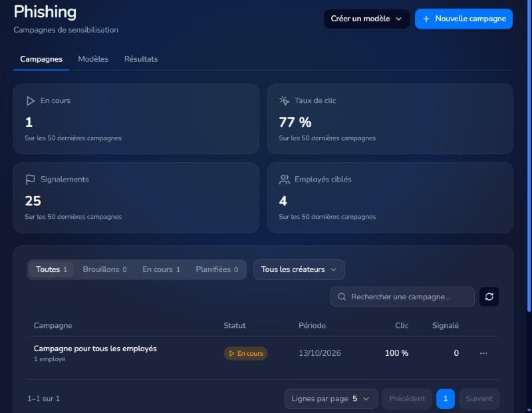The width and height of the screenshot is (532, 413).
Task: Filter campaigns by Brouillons
Action: 104,269
